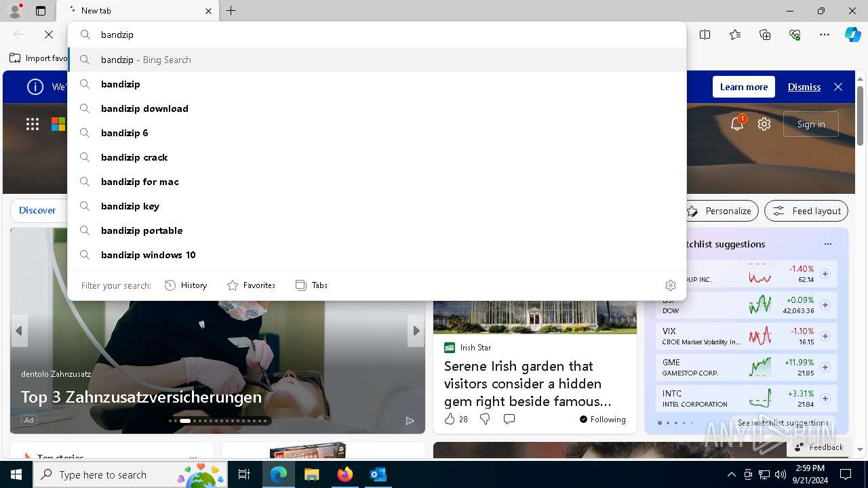
Task: Choose the 'bandizip' suggestion
Action: coord(377,84)
